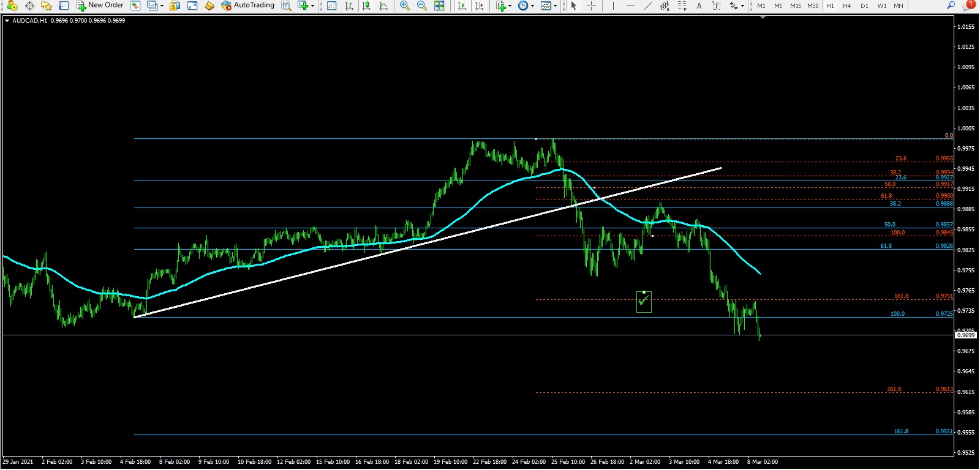The height and width of the screenshot is (470, 980).
Task: Switch to D1 daily timeframe
Action: click(x=864, y=6)
